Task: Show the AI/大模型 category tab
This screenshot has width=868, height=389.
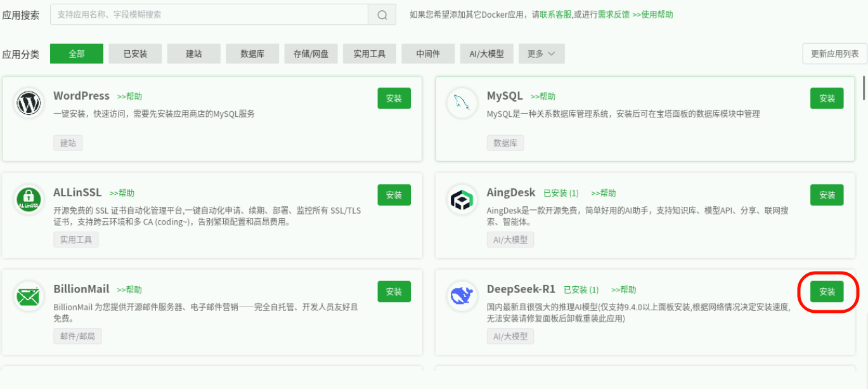Action: (x=487, y=54)
